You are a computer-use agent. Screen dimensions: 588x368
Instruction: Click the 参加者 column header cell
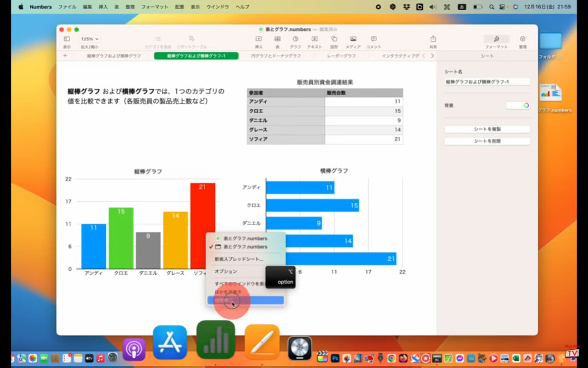click(286, 93)
